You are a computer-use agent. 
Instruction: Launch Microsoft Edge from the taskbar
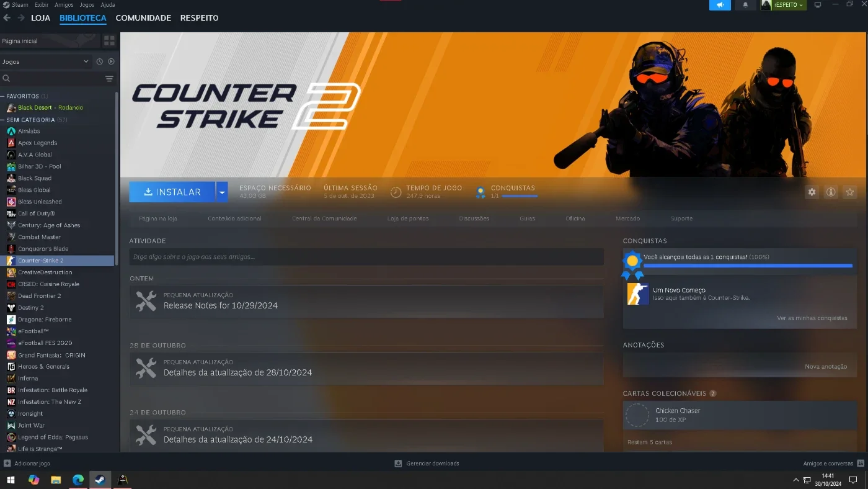78,480
